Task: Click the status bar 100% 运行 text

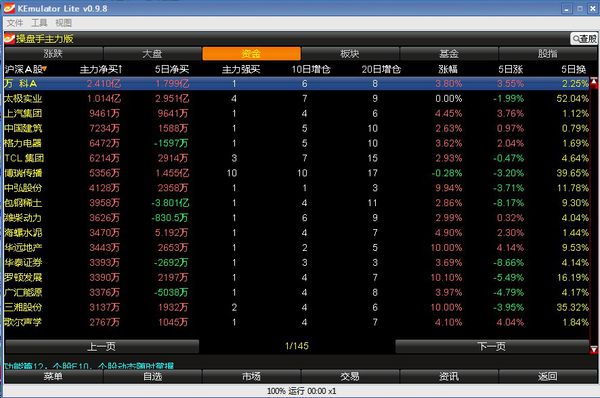Action: (x=302, y=391)
